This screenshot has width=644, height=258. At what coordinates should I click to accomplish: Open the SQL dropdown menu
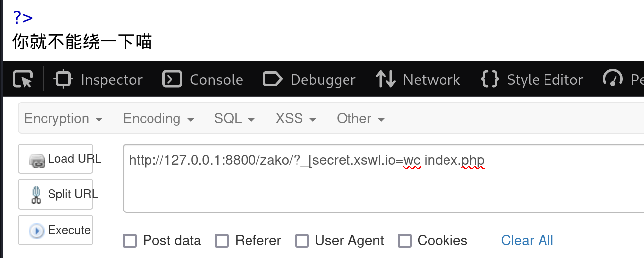[x=235, y=119]
